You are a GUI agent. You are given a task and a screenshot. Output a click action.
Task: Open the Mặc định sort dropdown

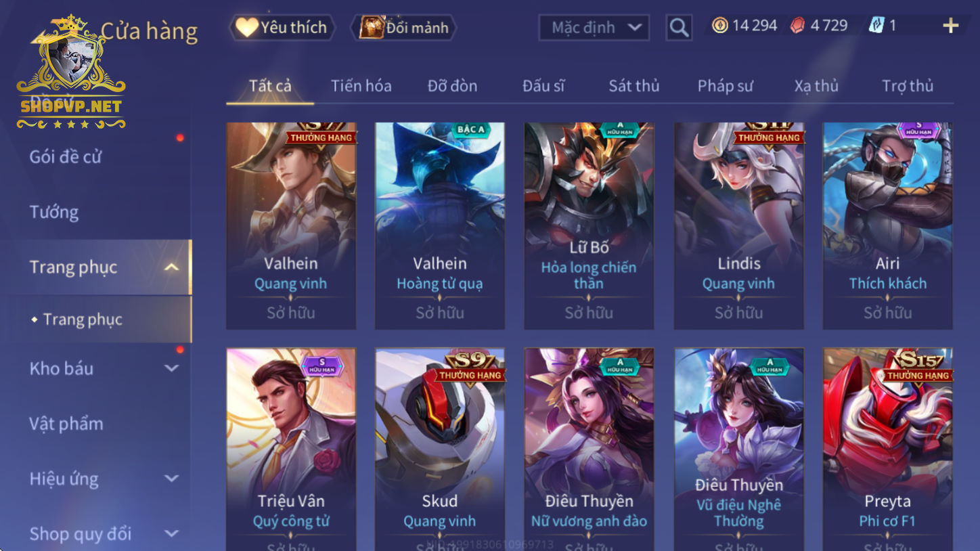click(x=594, y=28)
